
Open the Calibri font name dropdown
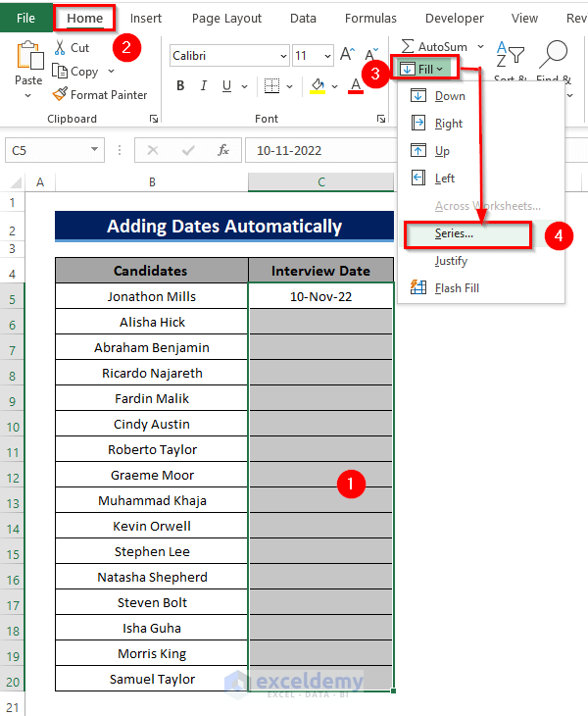[x=283, y=56]
